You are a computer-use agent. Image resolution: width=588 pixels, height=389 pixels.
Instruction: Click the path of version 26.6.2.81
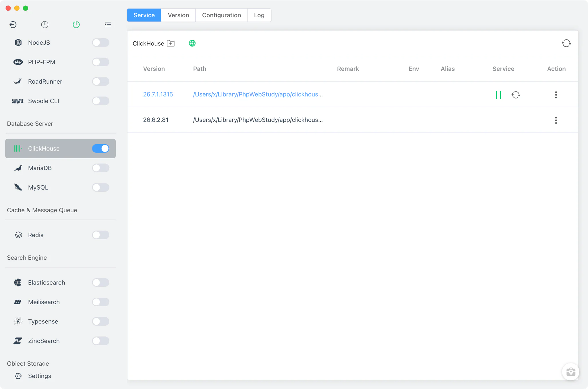pos(258,120)
